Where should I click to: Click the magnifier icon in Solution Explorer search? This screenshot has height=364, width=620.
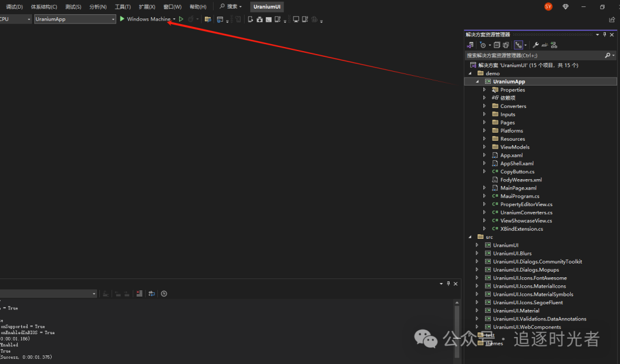point(608,55)
